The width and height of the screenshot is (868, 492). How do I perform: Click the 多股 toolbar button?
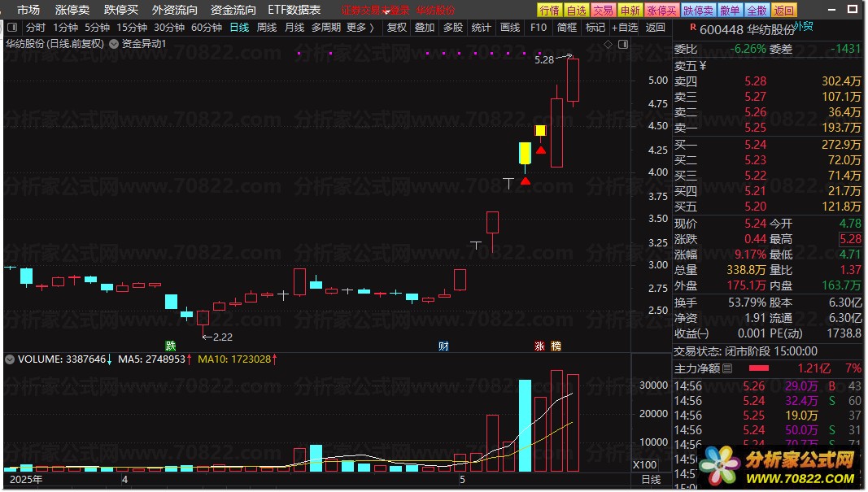tap(453, 27)
